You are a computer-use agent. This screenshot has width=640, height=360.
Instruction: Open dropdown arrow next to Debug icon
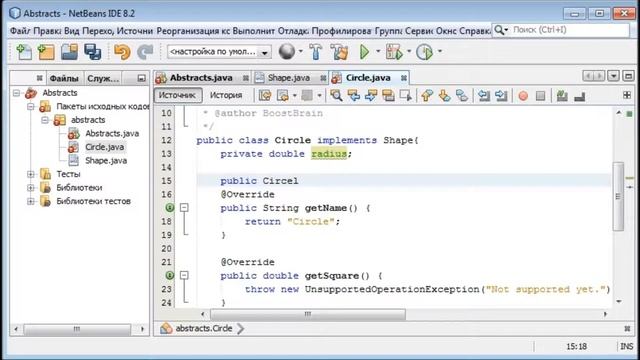click(x=409, y=51)
